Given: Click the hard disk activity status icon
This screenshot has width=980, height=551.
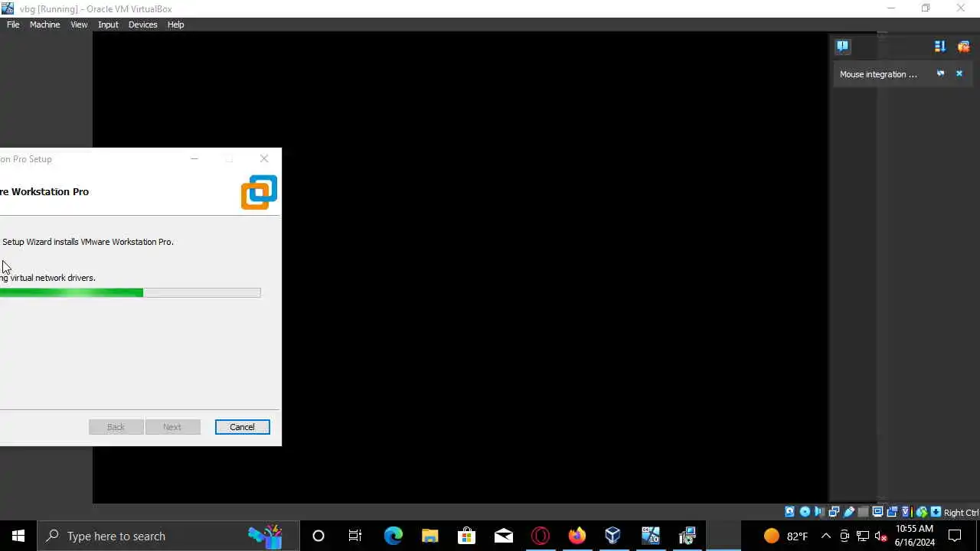Looking at the screenshot, I should [x=789, y=512].
